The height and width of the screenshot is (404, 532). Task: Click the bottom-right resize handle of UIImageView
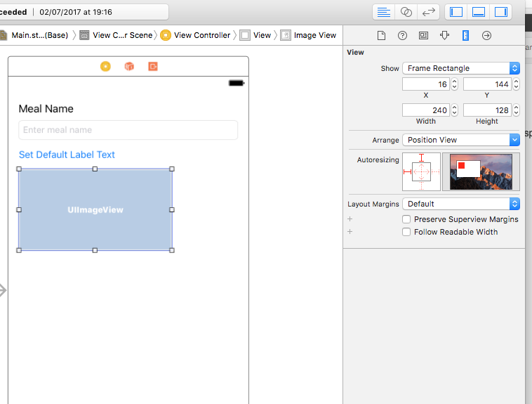point(172,250)
